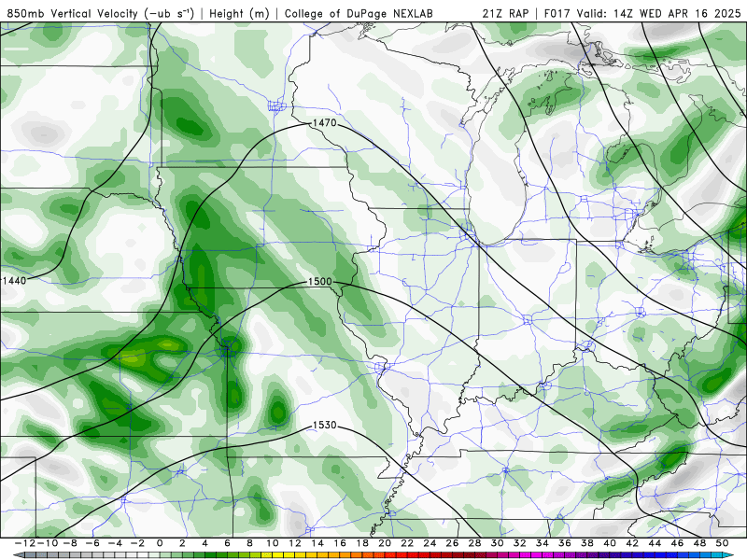Click the 44 color scale tick label
The width and height of the screenshot is (747, 560).
[655, 543]
